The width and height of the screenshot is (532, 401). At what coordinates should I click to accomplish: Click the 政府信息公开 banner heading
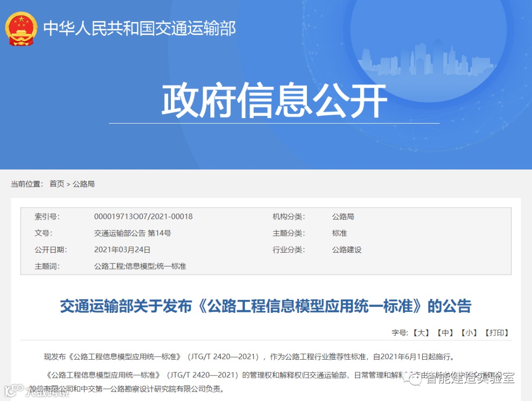coord(274,100)
